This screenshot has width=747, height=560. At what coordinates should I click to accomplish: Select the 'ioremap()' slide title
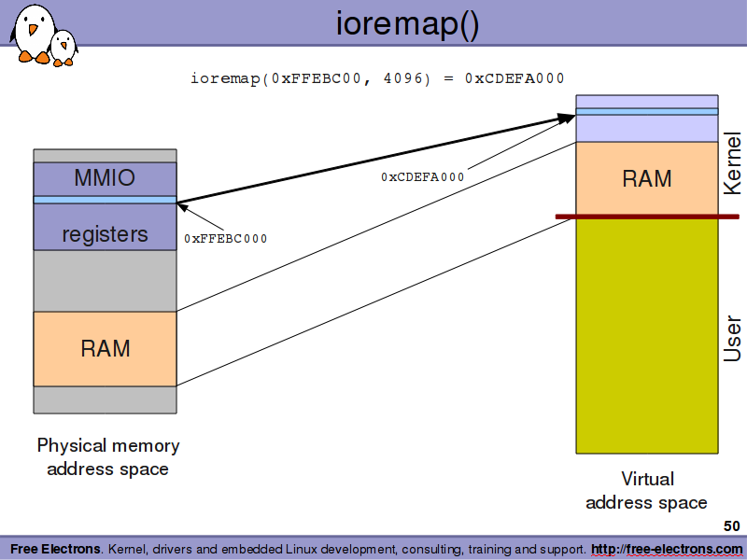[407, 24]
